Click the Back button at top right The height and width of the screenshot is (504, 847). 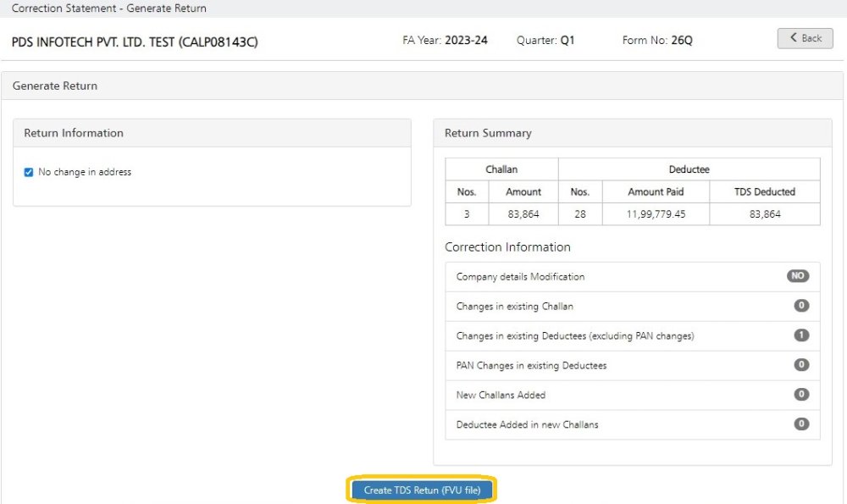[804, 37]
